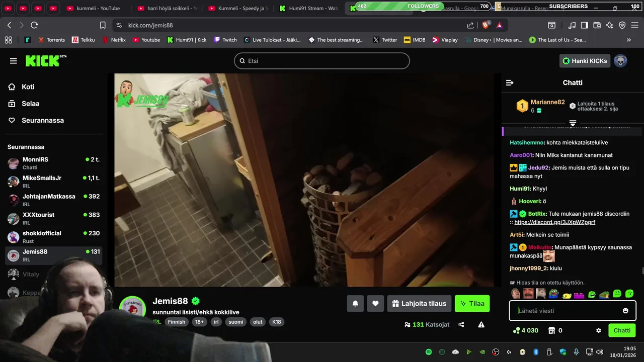
Task: Subscribe with the Tilaa button
Action: point(472,304)
